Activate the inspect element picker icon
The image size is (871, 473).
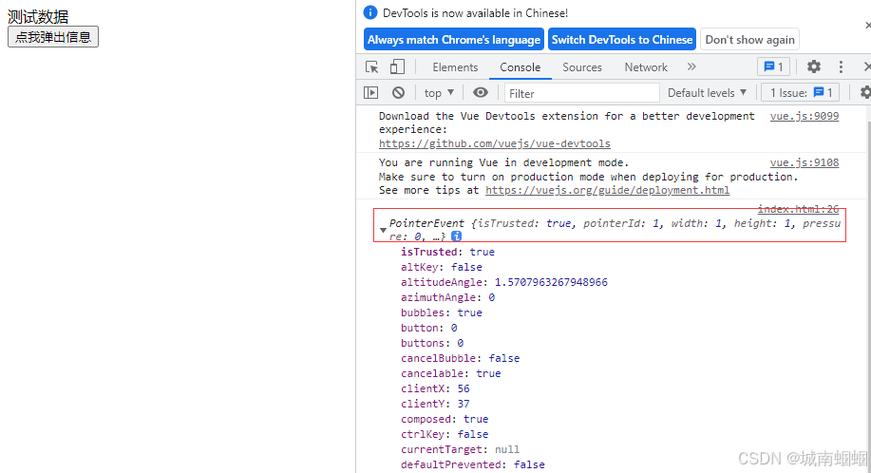372,67
